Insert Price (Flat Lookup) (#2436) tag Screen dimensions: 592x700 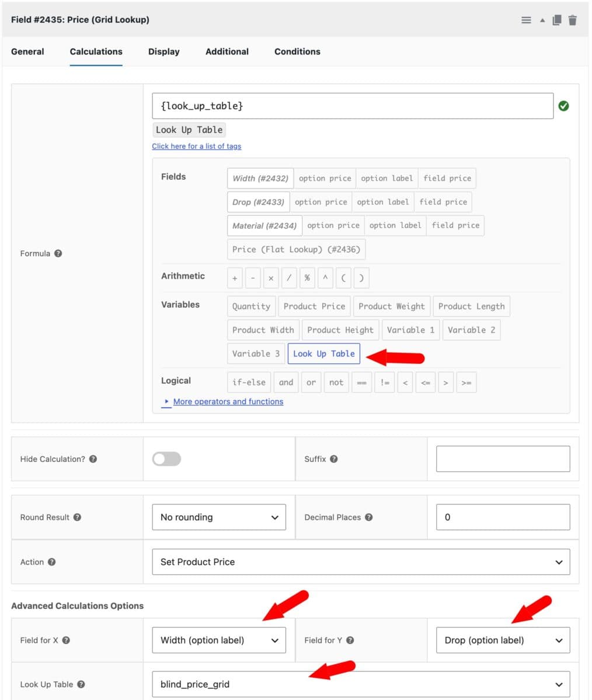(x=297, y=249)
